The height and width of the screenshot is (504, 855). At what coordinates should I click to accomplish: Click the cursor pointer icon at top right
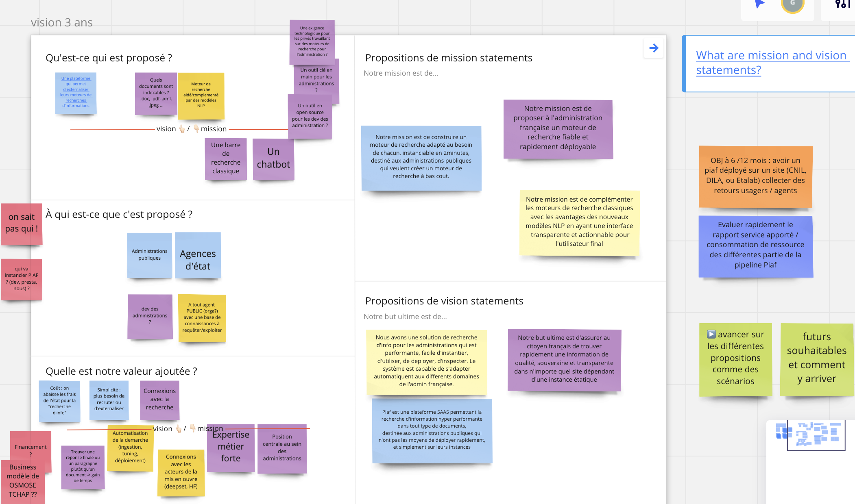[x=759, y=4]
